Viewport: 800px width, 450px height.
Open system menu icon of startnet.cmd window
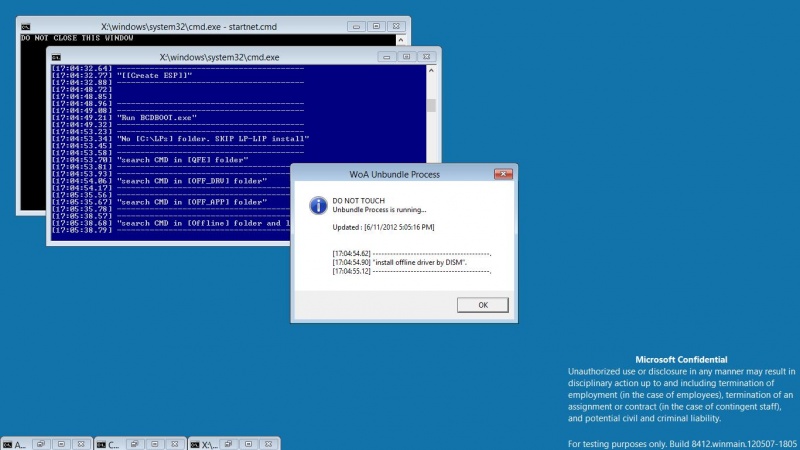click(x=26, y=27)
